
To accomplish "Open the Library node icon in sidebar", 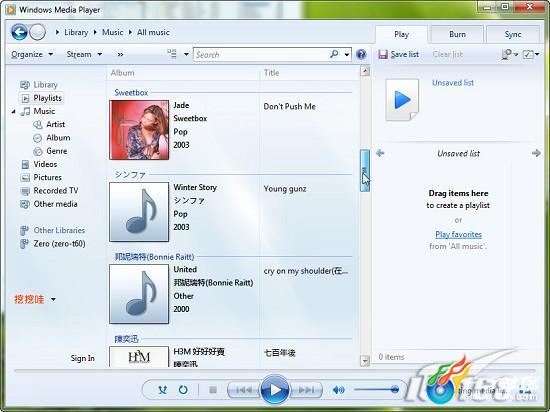I will click(25, 85).
